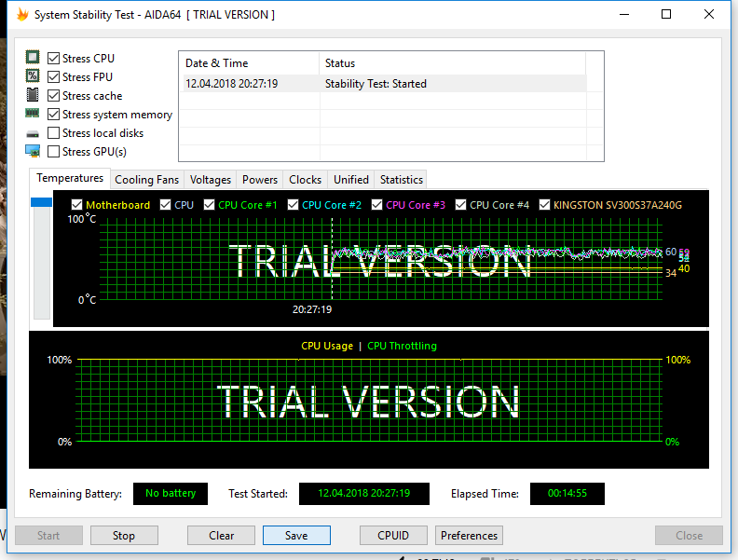Click the AIDA64 flame title icon
Screen dimensions: 738x560
[22, 15]
